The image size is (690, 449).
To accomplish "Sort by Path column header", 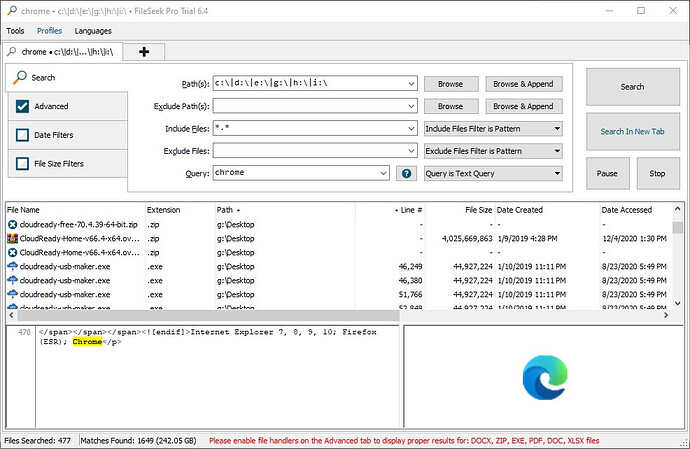I will point(284,210).
